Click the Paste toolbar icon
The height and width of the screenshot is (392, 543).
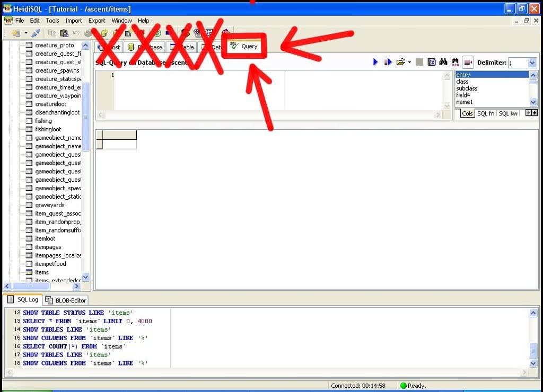point(64,33)
